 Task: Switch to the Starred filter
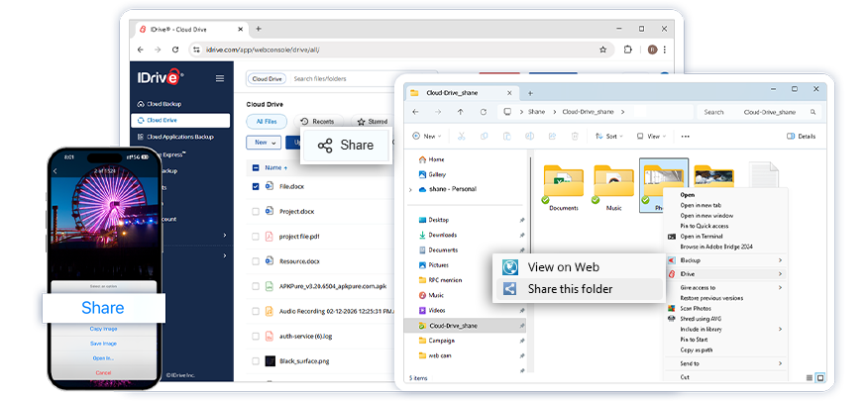(372, 121)
